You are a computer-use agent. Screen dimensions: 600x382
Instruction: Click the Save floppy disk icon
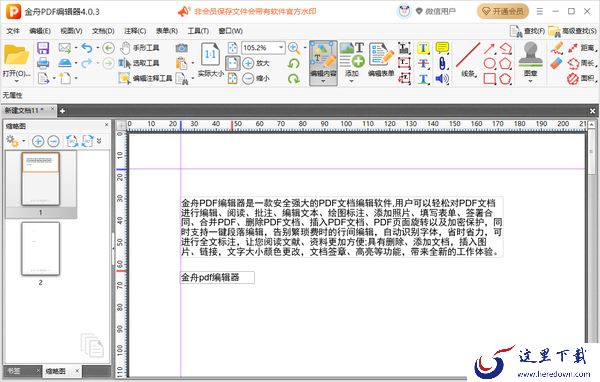(x=43, y=48)
